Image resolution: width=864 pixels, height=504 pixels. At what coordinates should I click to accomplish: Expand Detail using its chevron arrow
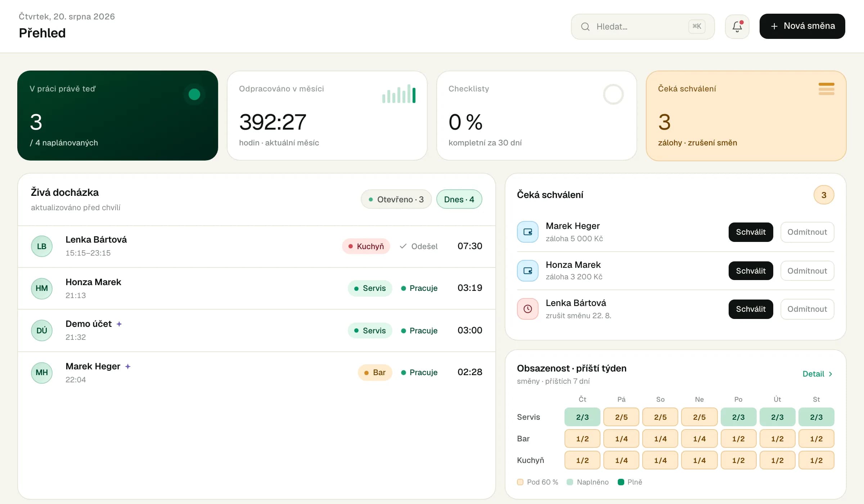pyautogui.click(x=830, y=374)
